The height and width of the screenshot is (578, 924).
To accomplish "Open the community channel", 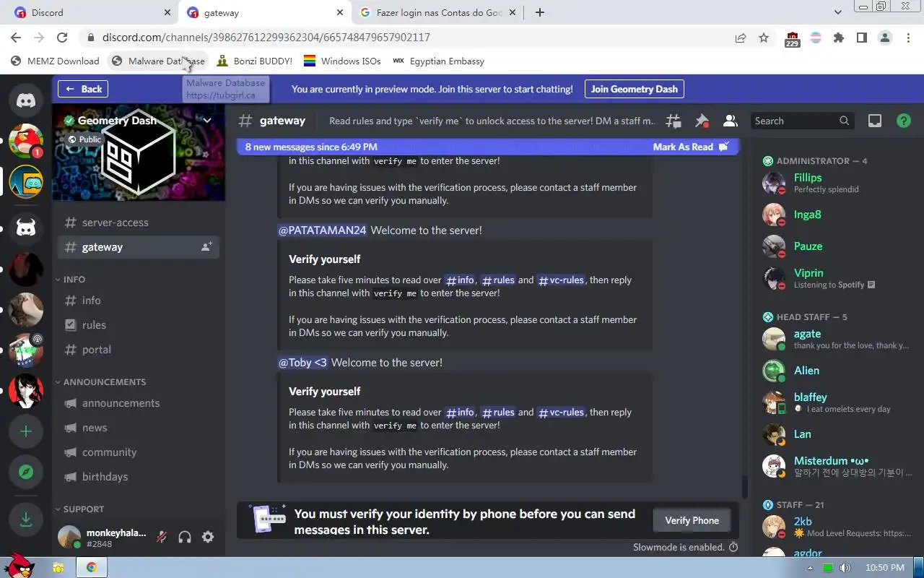I will pos(139,452).
